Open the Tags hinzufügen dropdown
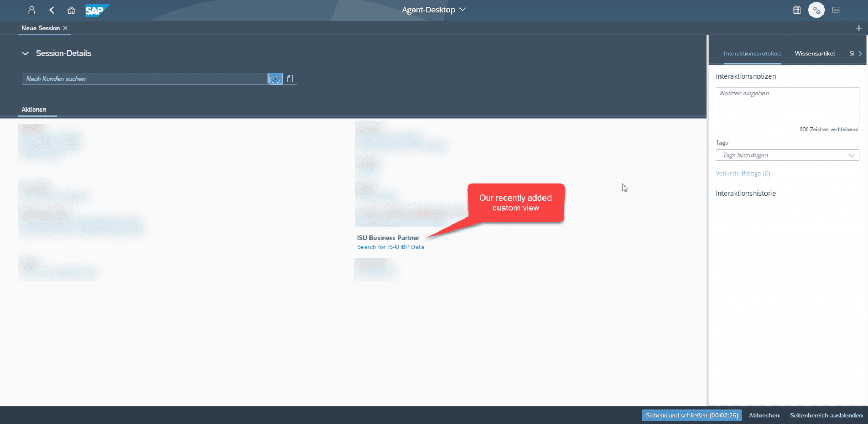This screenshot has height=424, width=868. point(787,155)
